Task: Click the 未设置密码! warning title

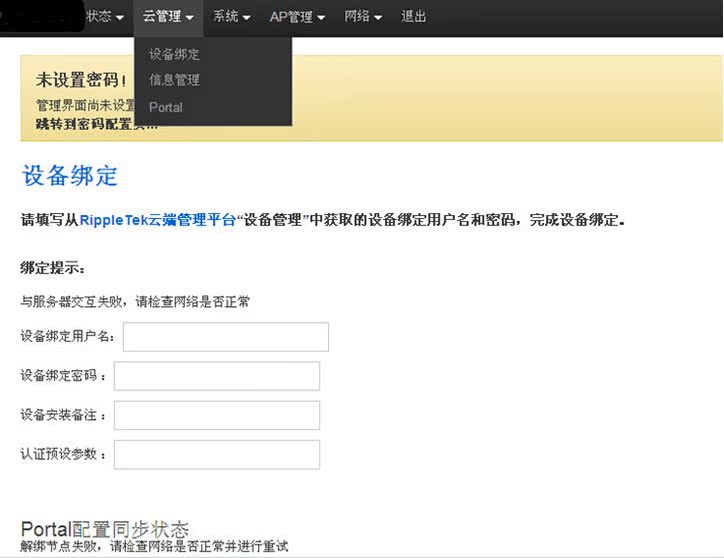Action: pyautogui.click(x=82, y=80)
